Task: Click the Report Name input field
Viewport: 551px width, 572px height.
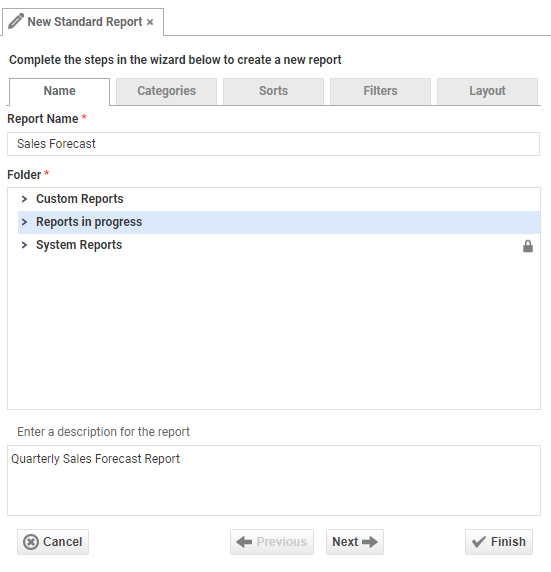Action: 273,144
